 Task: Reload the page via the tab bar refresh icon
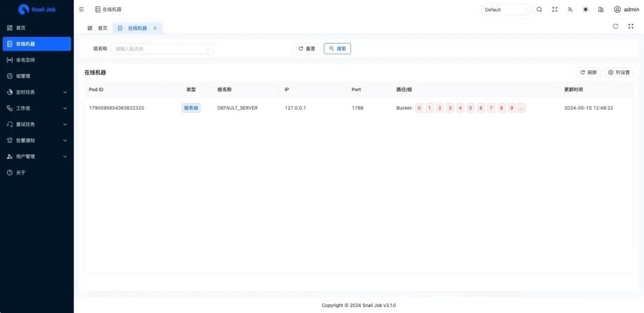coord(615,26)
